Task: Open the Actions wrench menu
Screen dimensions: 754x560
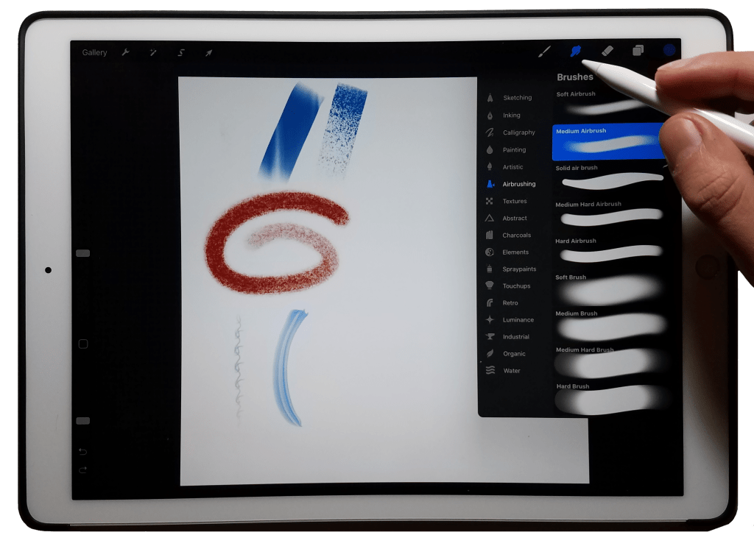Action: point(127,52)
